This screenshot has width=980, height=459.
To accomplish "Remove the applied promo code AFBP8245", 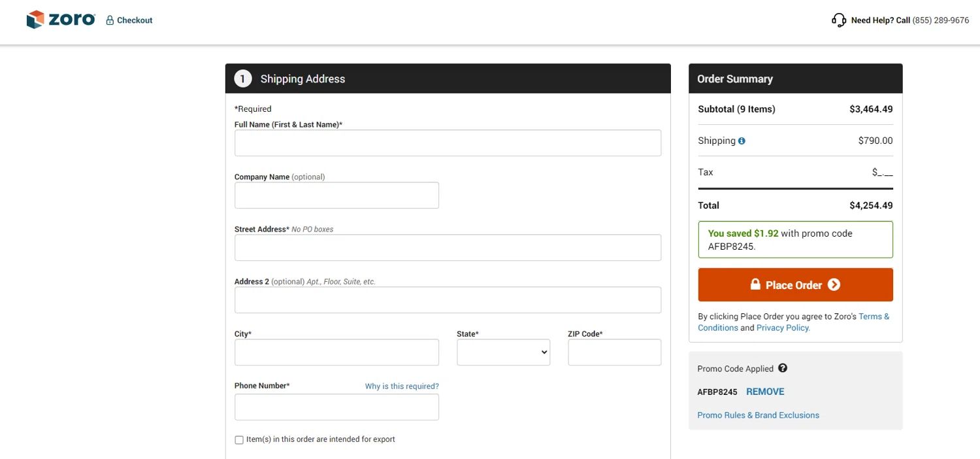I will [765, 392].
